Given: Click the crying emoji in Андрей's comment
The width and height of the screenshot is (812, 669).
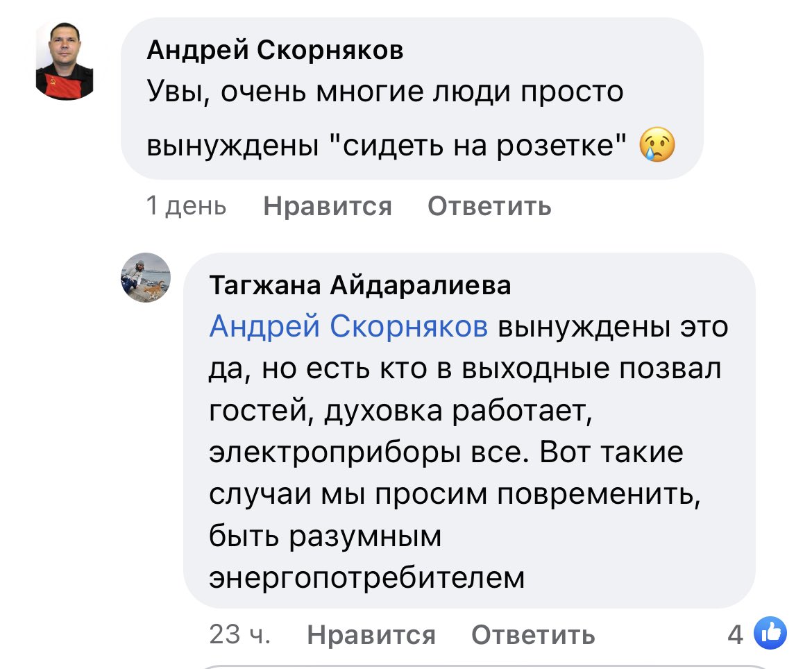Looking at the screenshot, I should (654, 146).
